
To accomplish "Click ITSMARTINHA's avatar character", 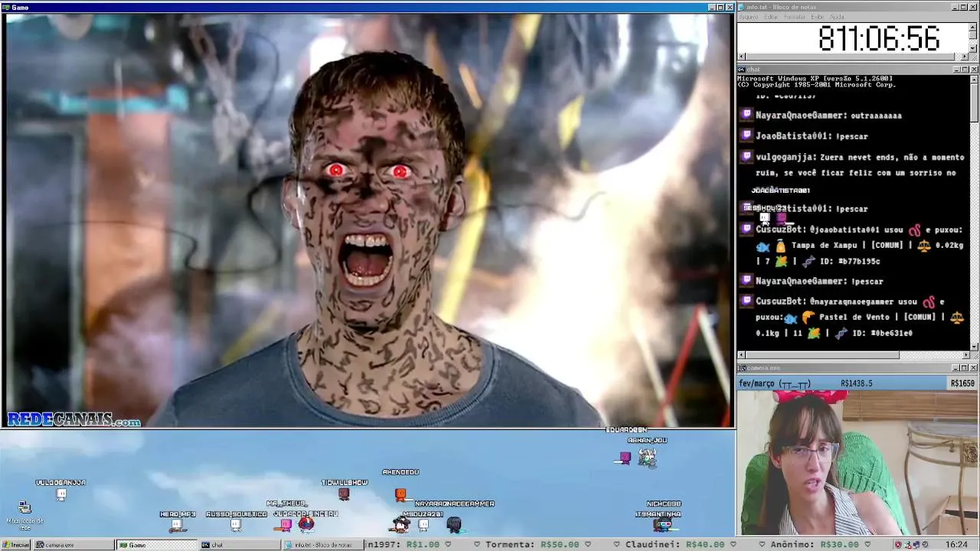I will (663, 525).
